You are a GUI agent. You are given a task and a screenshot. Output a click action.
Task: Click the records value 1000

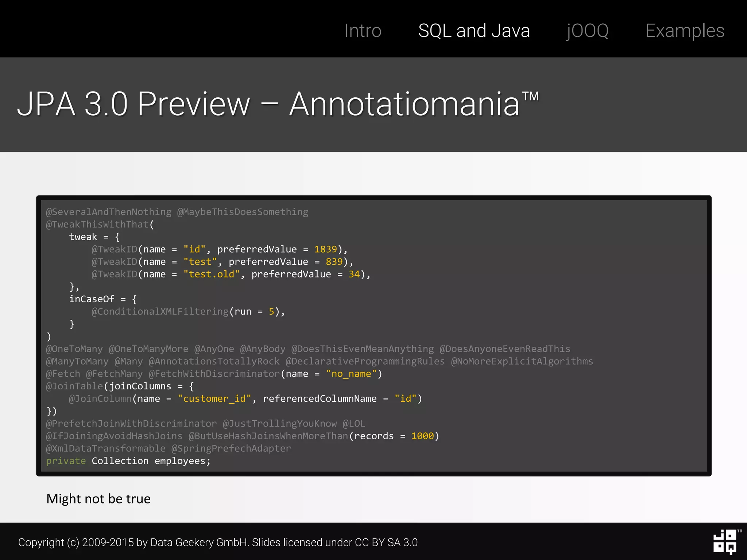point(422,436)
